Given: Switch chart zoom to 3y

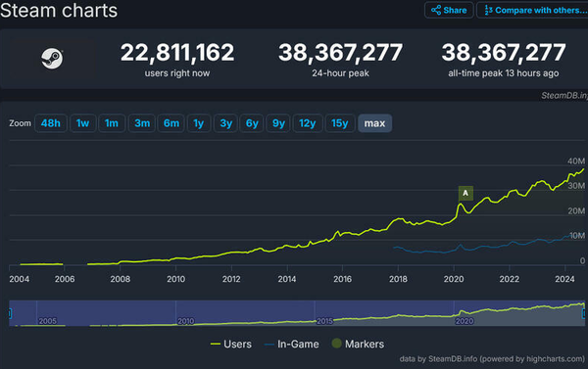Looking at the screenshot, I should click(225, 123).
